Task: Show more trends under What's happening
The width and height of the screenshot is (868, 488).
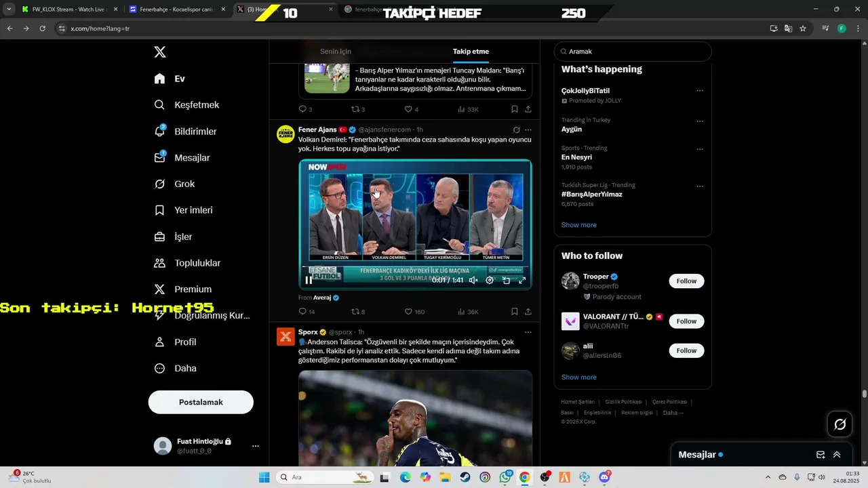Action: click(579, 225)
